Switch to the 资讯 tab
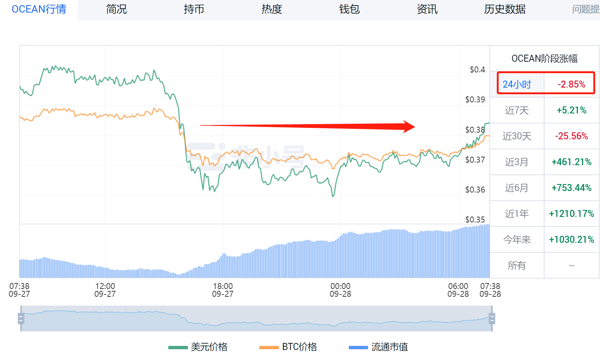The width and height of the screenshot is (600, 364). [427, 9]
